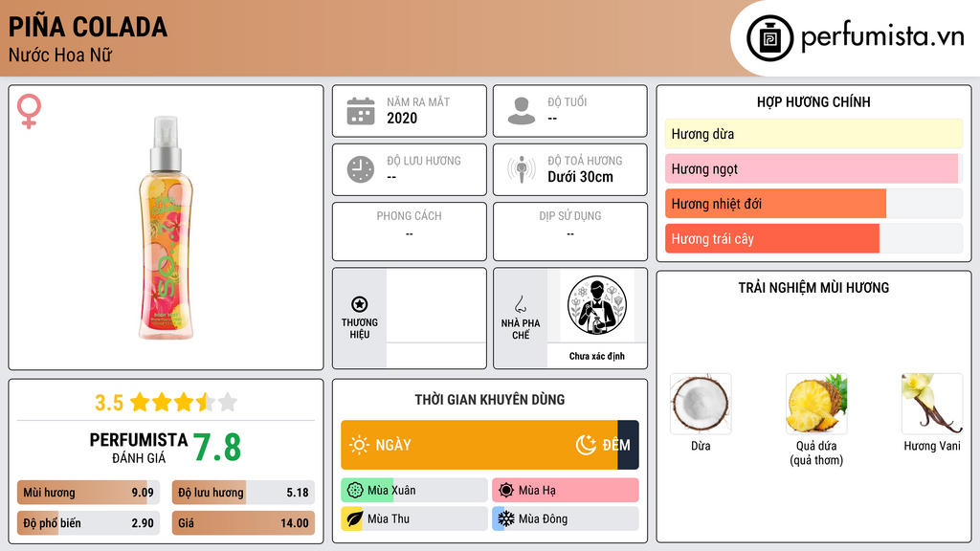Click the green 7.8 Perfumista score
Image resolution: width=980 pixels, height=551 pixels.
[217, 448]
